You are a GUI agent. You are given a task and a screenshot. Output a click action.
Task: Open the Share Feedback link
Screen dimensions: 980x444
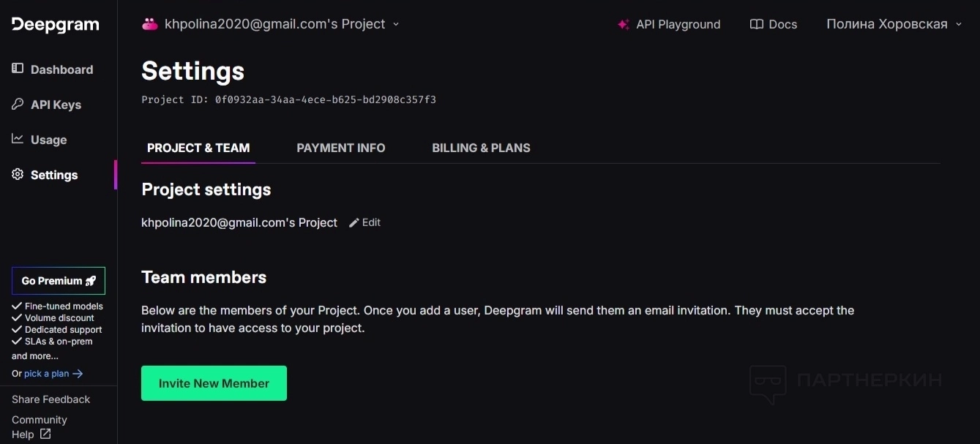click(51, 399)
